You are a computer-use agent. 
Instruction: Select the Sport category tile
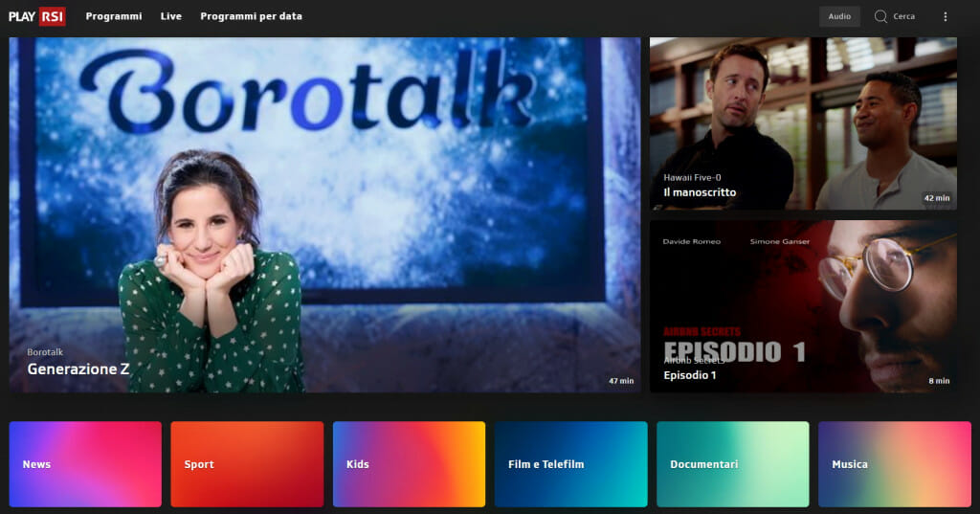(247, 464)
